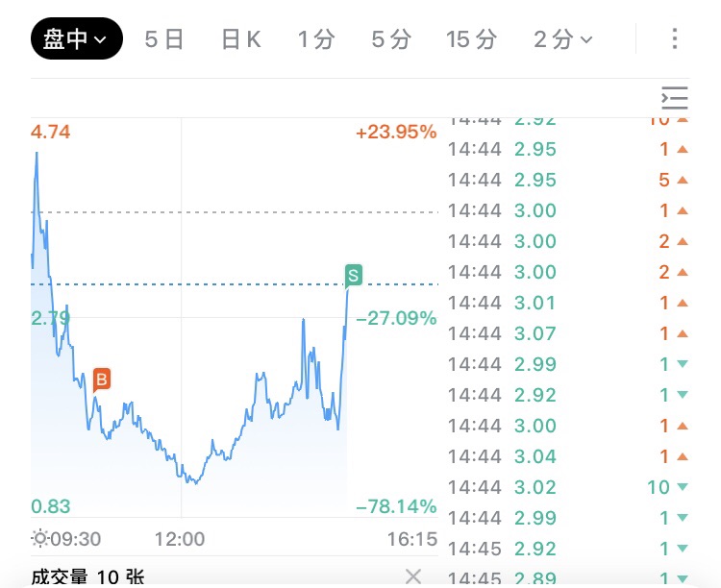Open the three-dot more options menu

(x=674, y=38)
